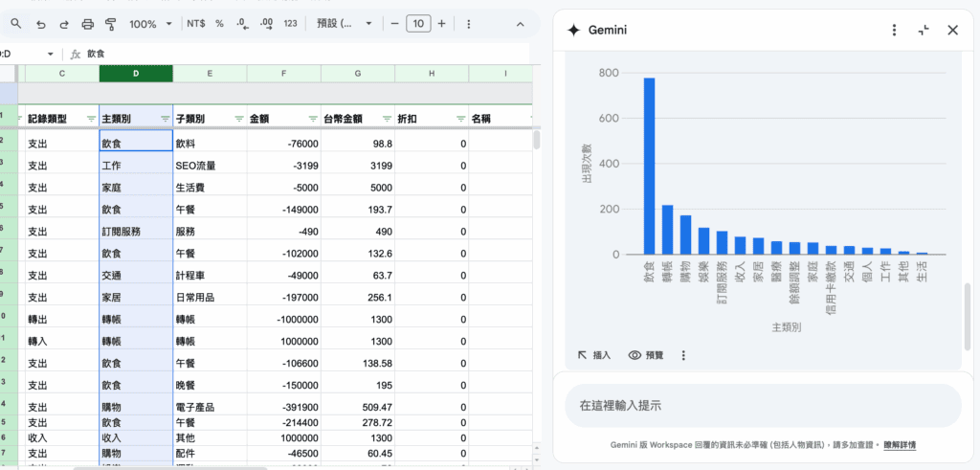Select the cell with value 278.72
Viewport: 980px width, 470px height.
[358, 423]
